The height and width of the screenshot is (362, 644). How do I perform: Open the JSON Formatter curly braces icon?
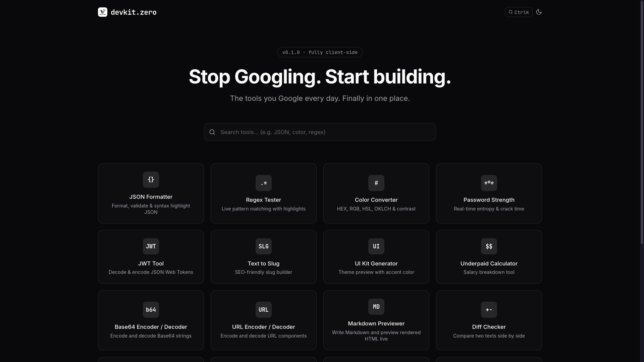[151, 180]
